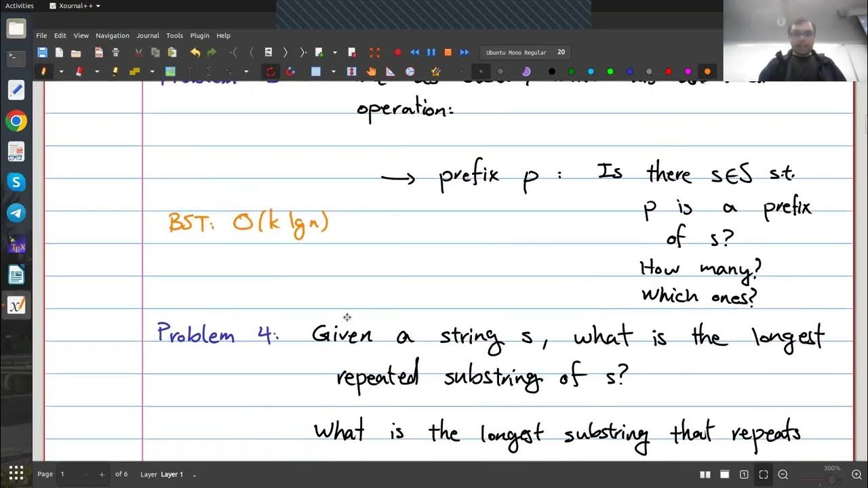Select the Select Rectangle tool
Viewport: 868px width, 488px height.
[316, 71]
